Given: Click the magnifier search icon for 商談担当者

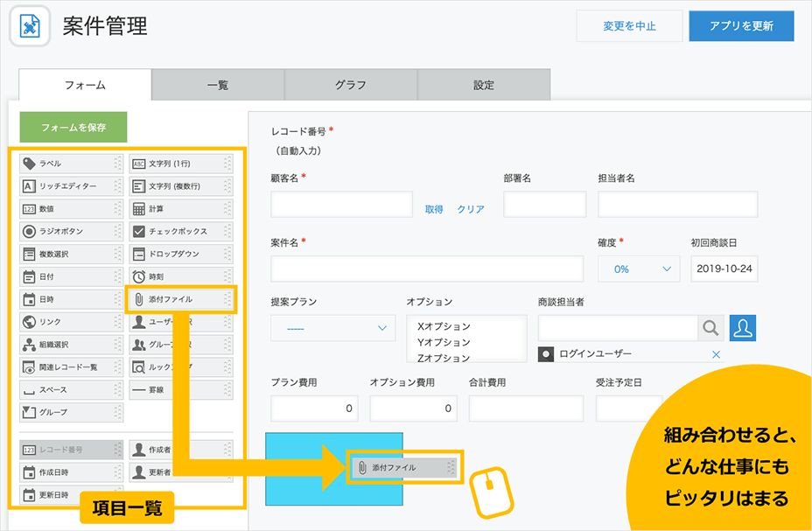Looking at the screenshot, I should [x=710, y=328].
